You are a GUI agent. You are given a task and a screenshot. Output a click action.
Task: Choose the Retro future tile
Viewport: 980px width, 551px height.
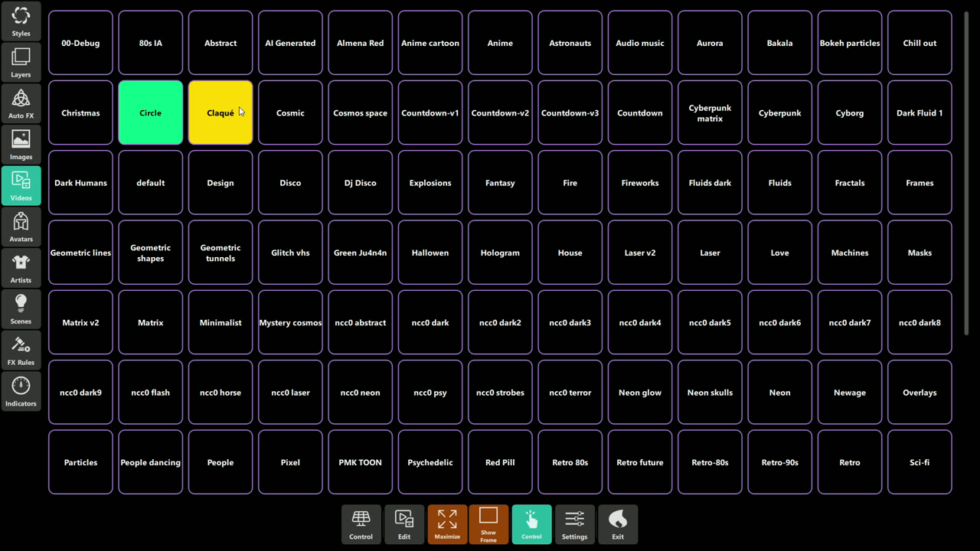point(640,462)
